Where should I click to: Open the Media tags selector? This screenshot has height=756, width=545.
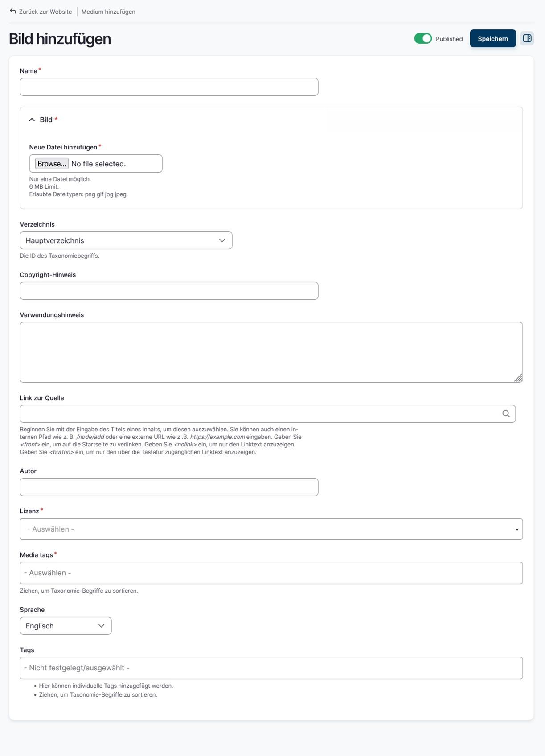tap(271, 573)
